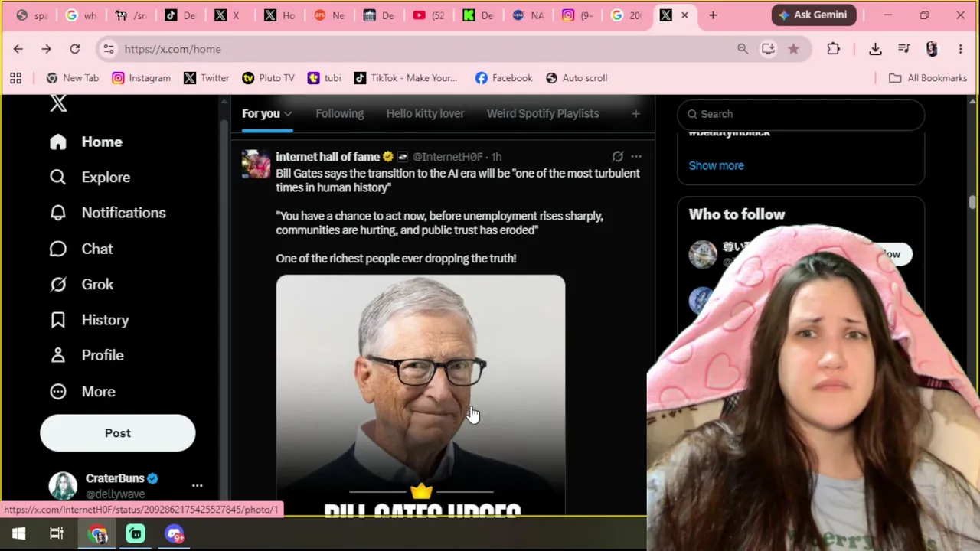Open internet hall of fame profile name
The width and height of the screenshot is (980, 551).
328,157
